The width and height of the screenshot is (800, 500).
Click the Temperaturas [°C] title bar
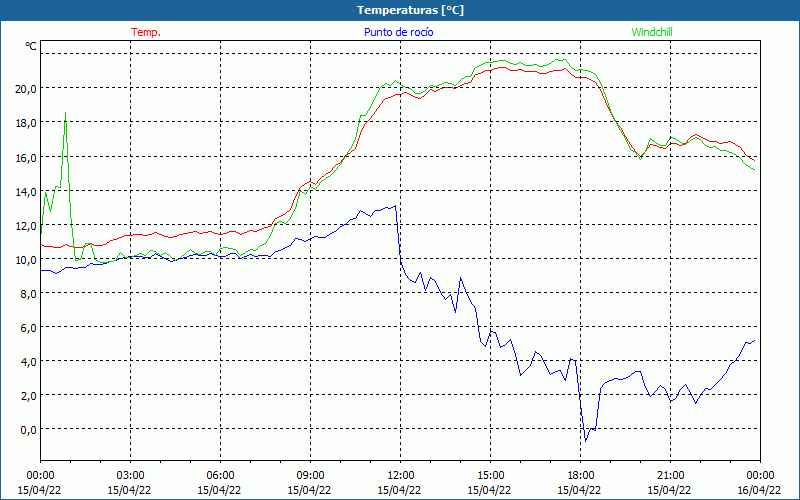pos(400,10)
